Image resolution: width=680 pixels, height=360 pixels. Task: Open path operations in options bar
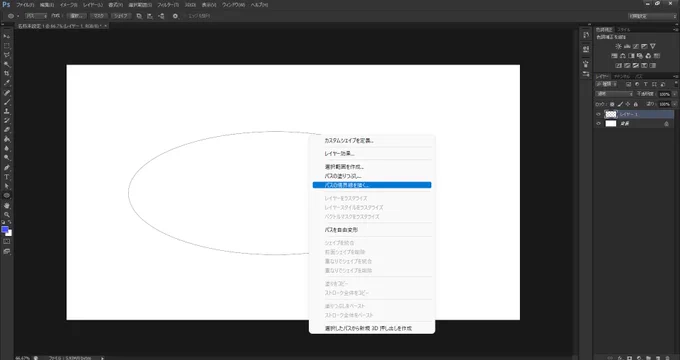point(139,16)
